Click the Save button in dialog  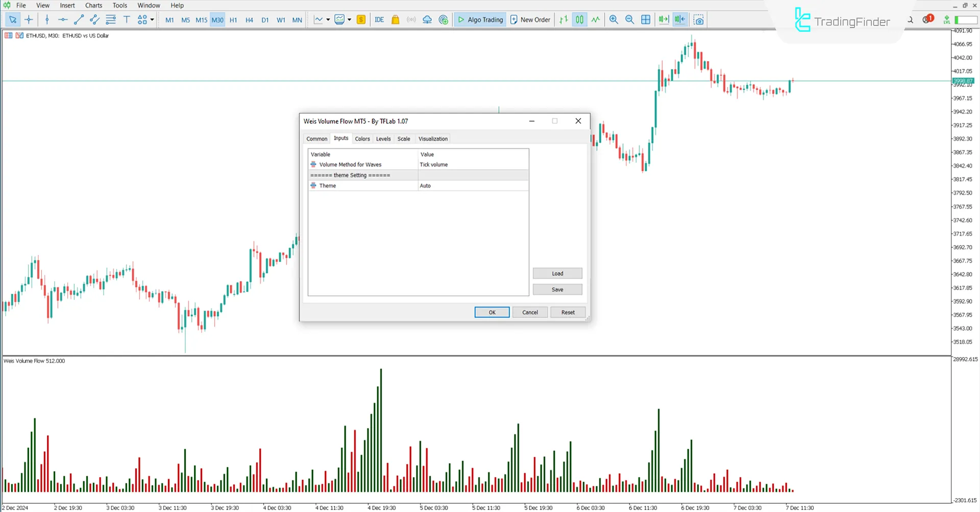(x=557, y=290)
